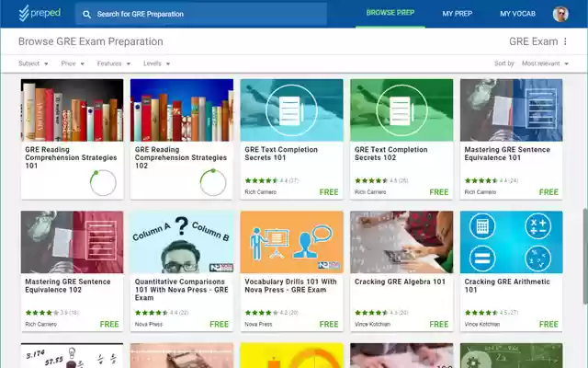Click star rating on Text Completion Secrets 102
588x368 pixels.
pos(371,180)
